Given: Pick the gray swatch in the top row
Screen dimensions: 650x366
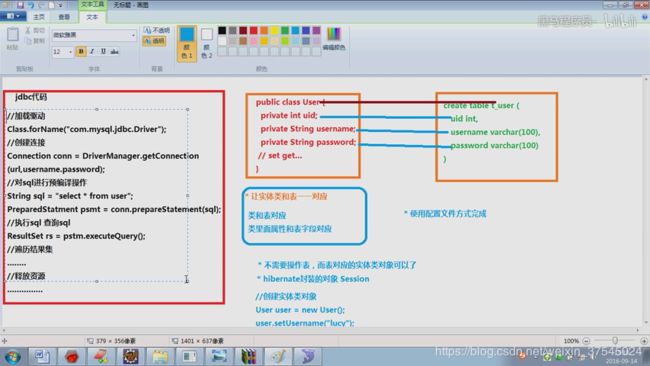Looking at the screenshot, I should [233, 30].
